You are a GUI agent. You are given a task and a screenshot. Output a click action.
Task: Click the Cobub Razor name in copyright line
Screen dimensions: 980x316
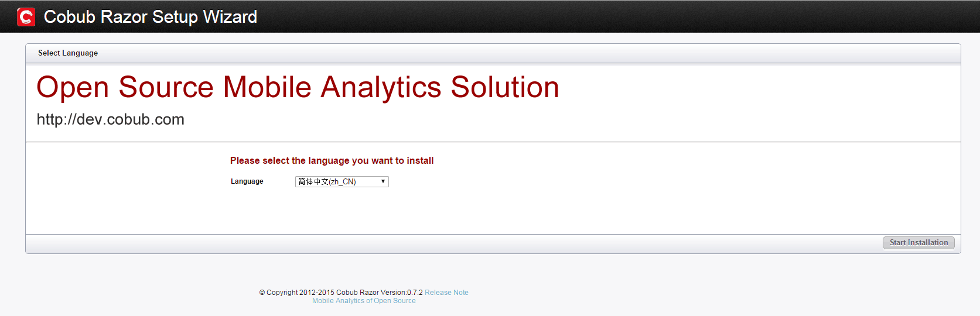[x=357, y=293]
